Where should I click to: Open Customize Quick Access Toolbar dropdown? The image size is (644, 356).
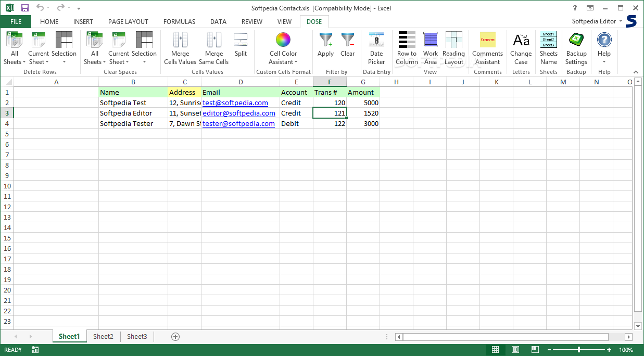79,8
